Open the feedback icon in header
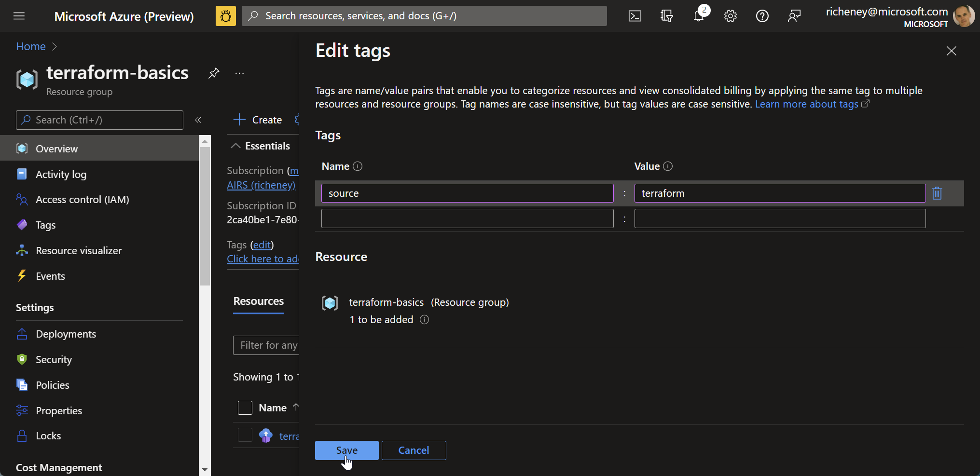The width and height of the screenshot is (980, 476). pyautogui.click(x=794, y=16)
